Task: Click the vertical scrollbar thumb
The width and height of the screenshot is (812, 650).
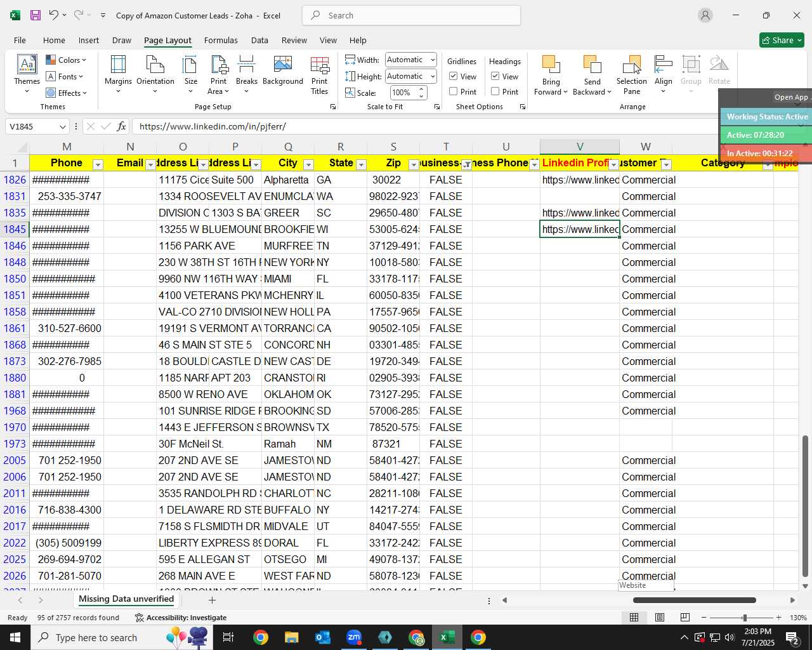Action: tap(806, 505)
